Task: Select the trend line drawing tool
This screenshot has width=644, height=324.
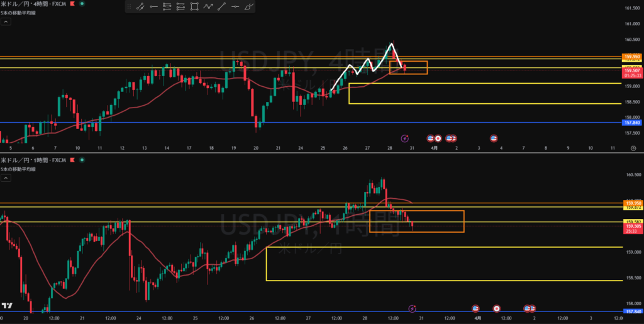Action: pos(140,8)
